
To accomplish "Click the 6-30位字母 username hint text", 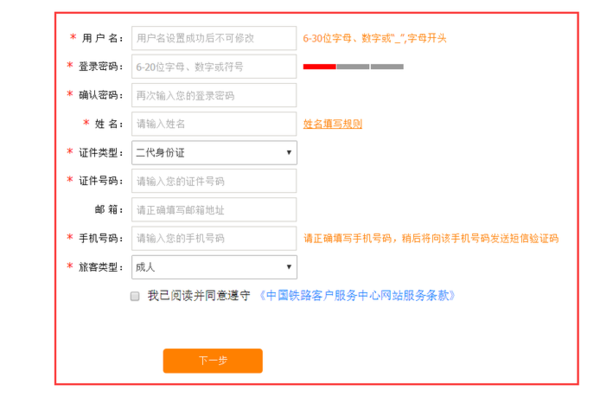I will coord(375,38).
